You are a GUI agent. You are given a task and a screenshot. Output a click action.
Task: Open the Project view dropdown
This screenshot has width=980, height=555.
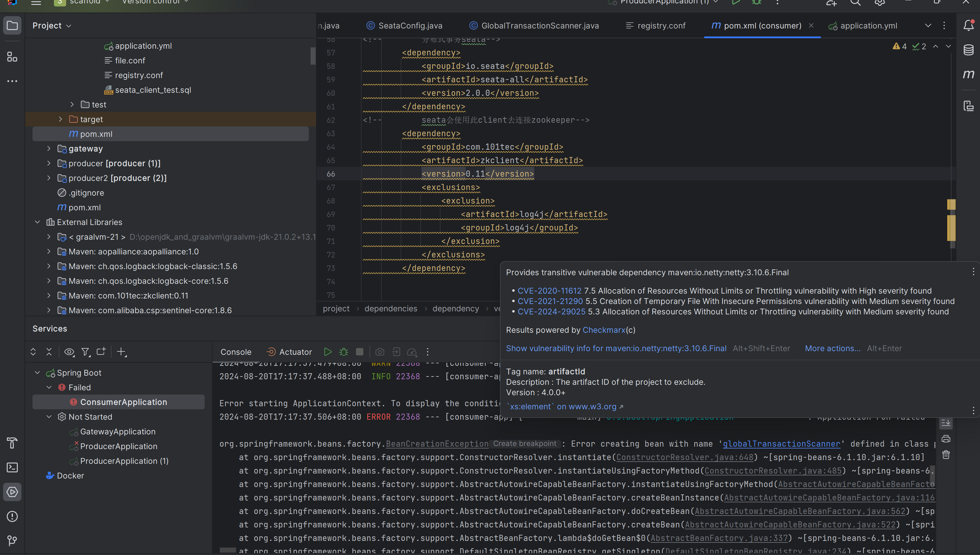(x=52, y=25)
